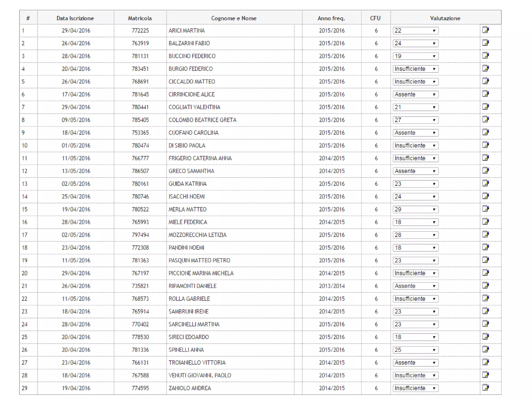Click edit icon for ISACCHI NOEMI row

(x=485, y=196)
